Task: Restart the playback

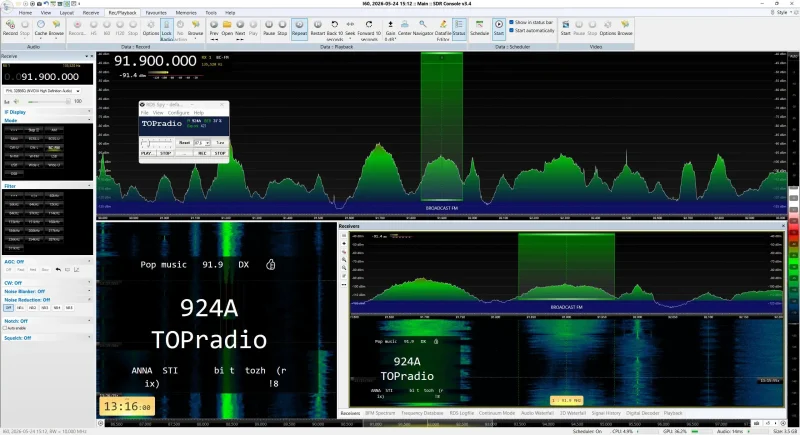Action: pos(317,28)
